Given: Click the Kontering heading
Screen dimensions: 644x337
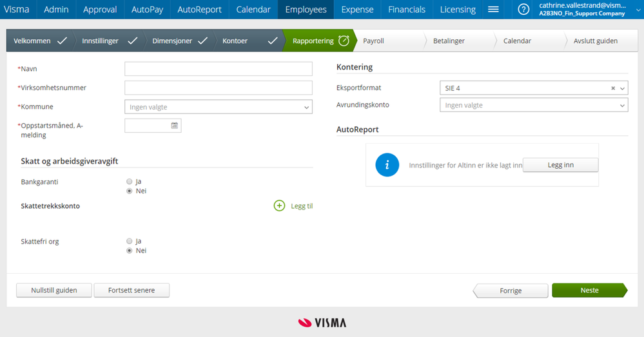Looking at the screenshot, I should 355,67.
